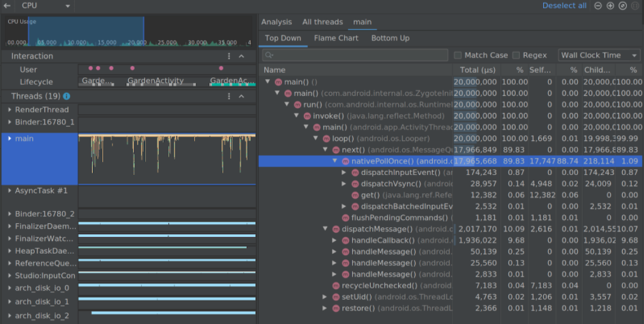Open the Threads section options menu
Image resolution: width=644 pixels, height=324 pixels.
(229, 96)
